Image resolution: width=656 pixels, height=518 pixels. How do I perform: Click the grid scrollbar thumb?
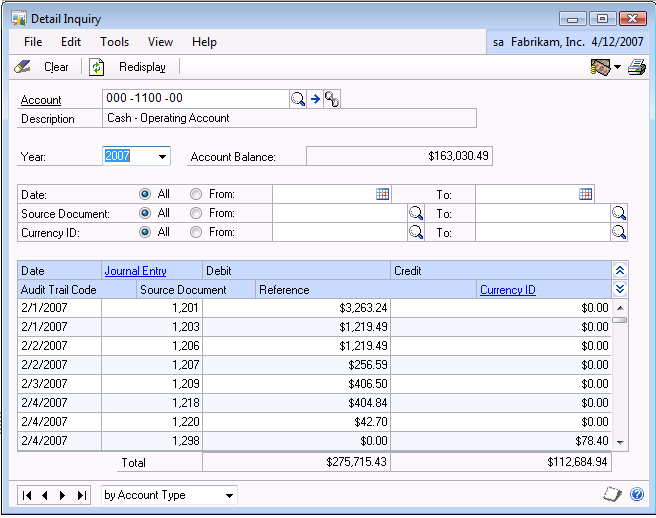[620, 320]
